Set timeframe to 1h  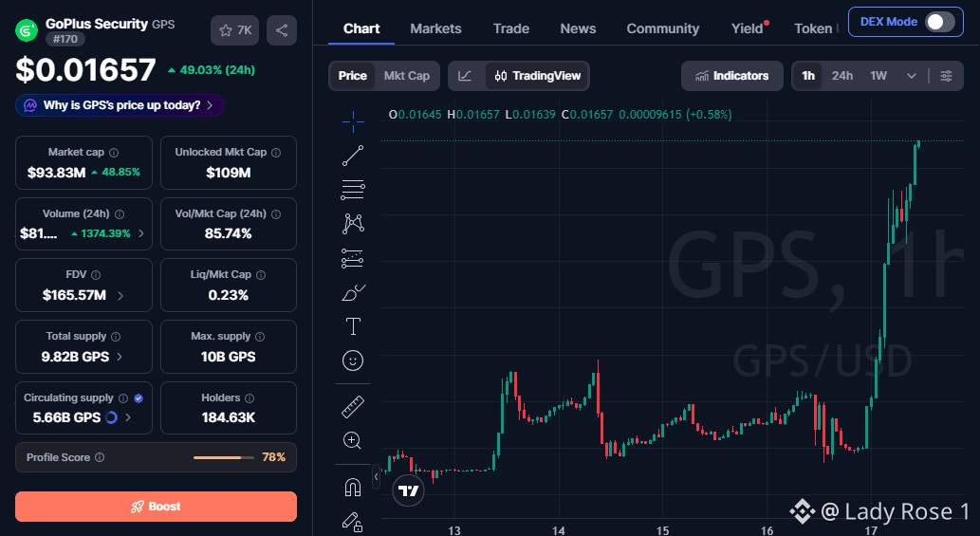[808, 76]
